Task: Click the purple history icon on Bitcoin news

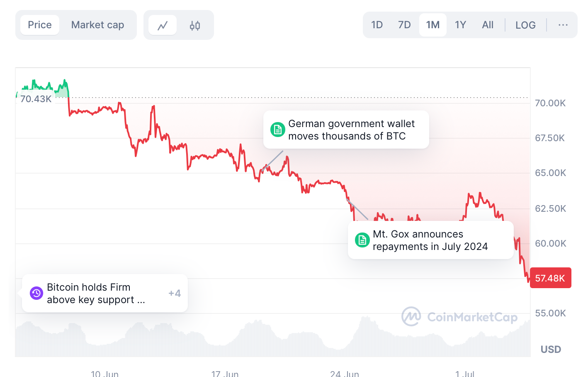Action: pyautogui.click(x=36, y=293)
